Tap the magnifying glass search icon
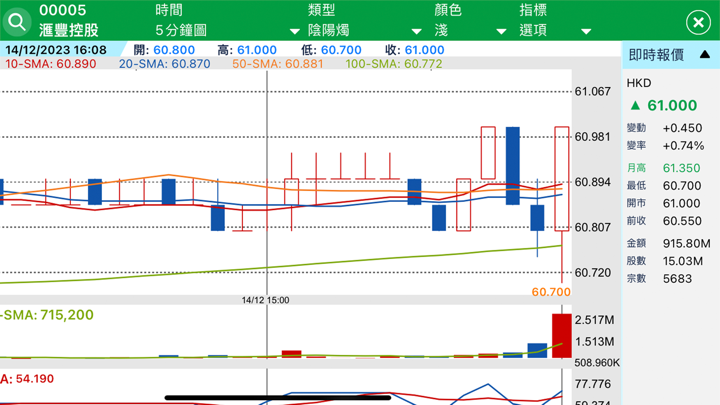The width and height of the screenshot is (720, 405). click(x=20, y=20)
